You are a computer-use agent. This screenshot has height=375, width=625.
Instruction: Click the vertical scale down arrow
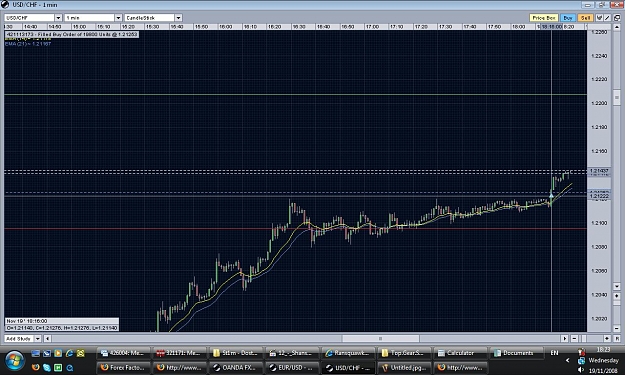tap(617, 286)
